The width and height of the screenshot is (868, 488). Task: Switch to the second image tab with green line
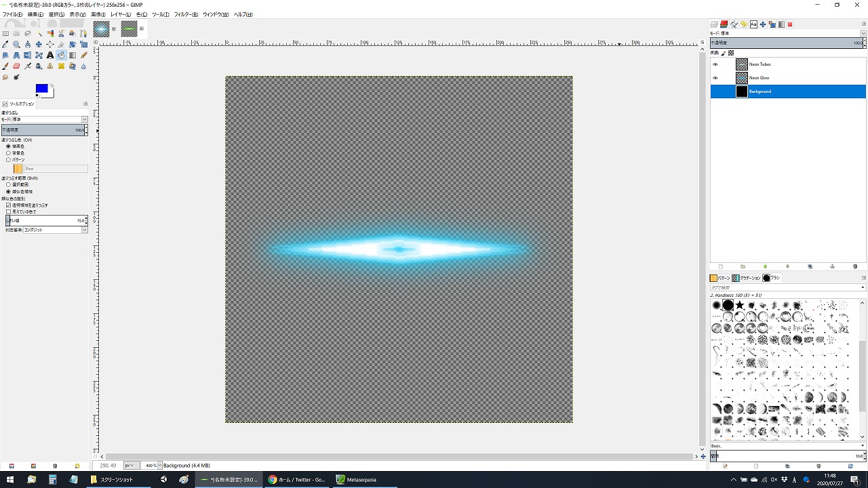(x=130, y=28)
